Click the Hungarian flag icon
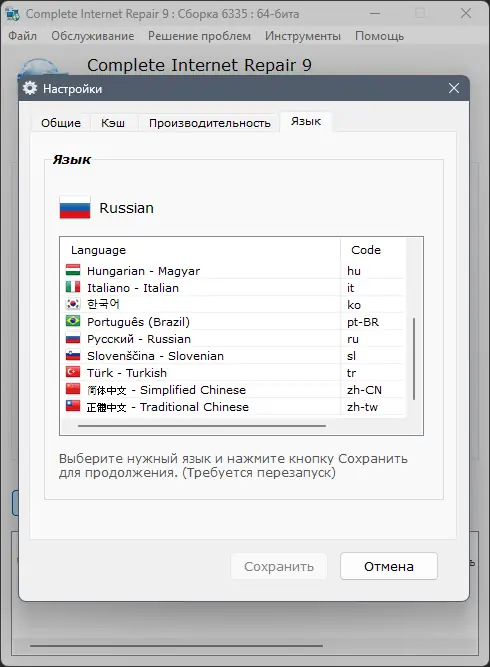 73,270
